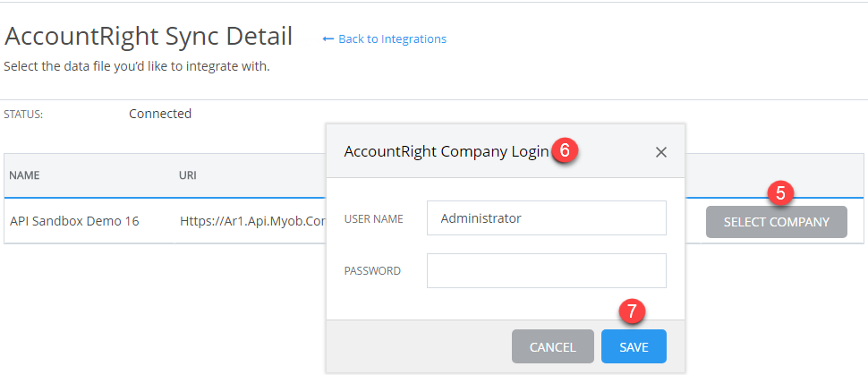Close the AccountRight Company Login dialog
Screen dimensions: 868x375
[660, 152]
